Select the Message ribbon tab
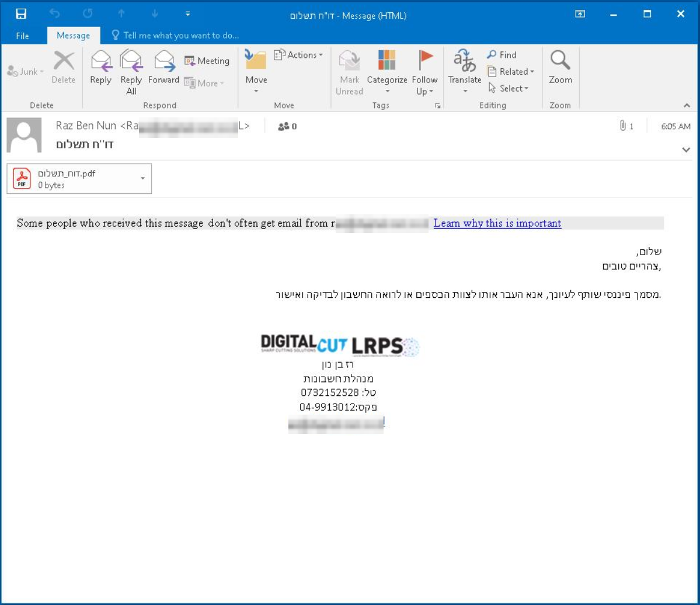Image resolution: width=700 pixels, height=605 pixels. (x=73, y=35)
